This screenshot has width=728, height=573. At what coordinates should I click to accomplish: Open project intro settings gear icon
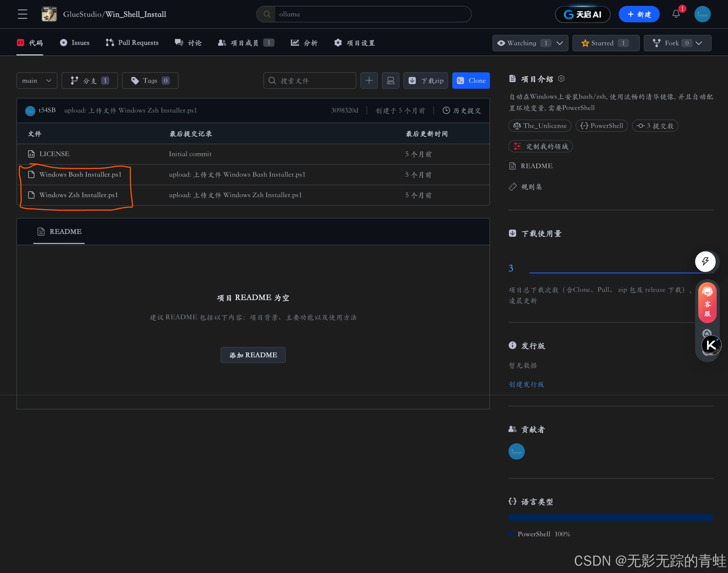click(561, 78)
